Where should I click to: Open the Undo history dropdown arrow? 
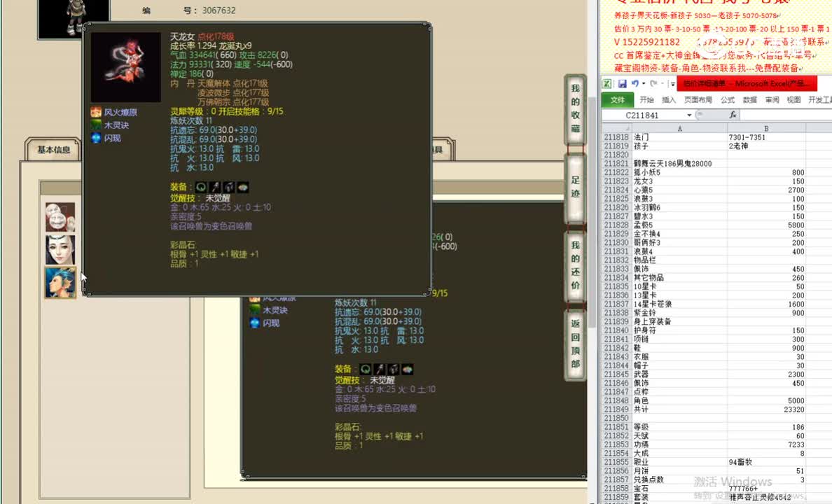click(644, 83)
